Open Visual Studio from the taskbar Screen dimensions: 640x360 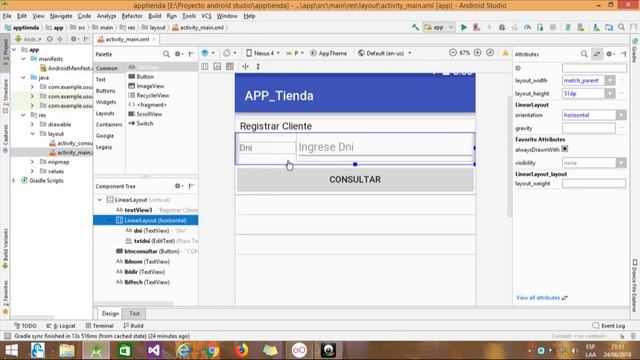pos(154,350)
